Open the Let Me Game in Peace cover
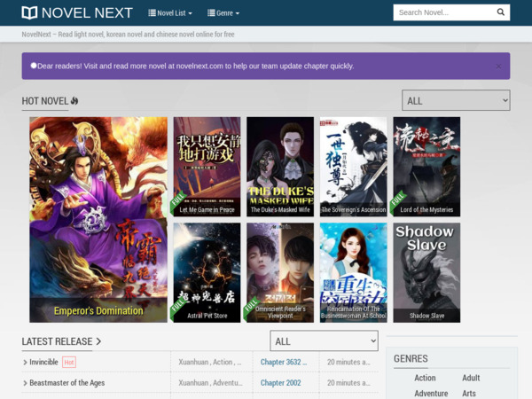Screen dimensions: 532x399 pyautogui.click(x=207, y=167)
